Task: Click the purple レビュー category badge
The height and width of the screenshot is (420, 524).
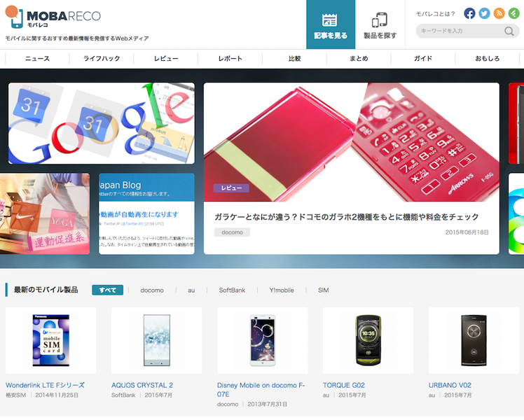Action: pyautogui.click(x=231, y=188)
